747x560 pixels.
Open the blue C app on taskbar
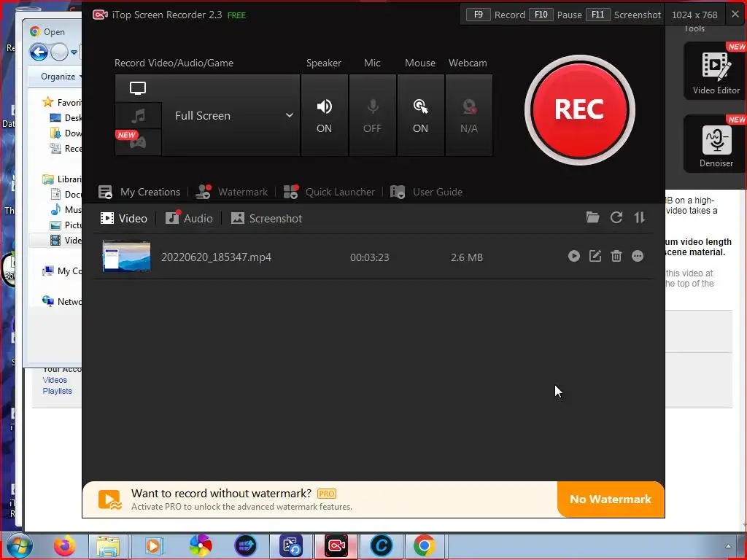point(381,545)
